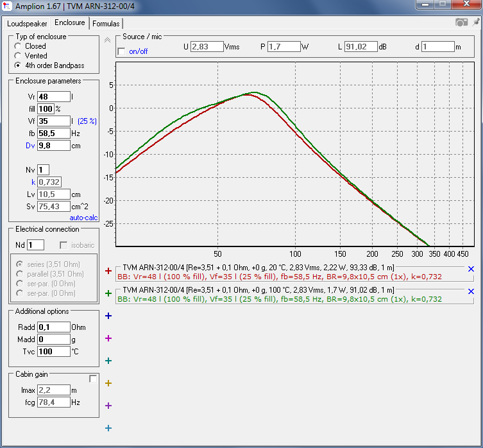Remove the red 20 °C curve with X

[x=471, y=269]
